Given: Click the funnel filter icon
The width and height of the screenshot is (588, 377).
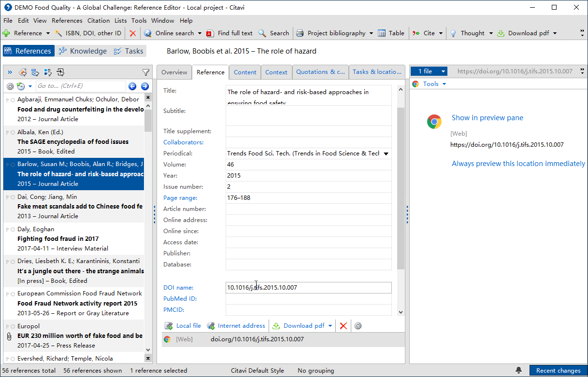Looking at the screenshot, I should tap(146, 72).
